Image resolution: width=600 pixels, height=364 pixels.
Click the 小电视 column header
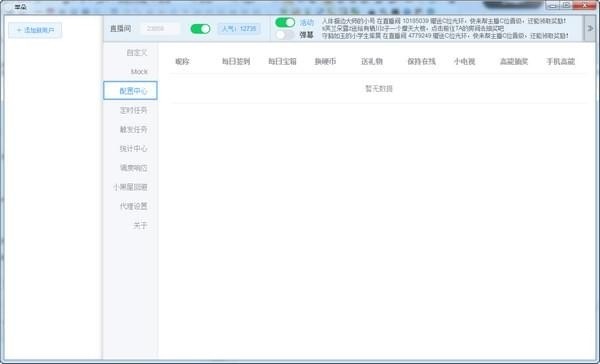[x=464, y=61]
